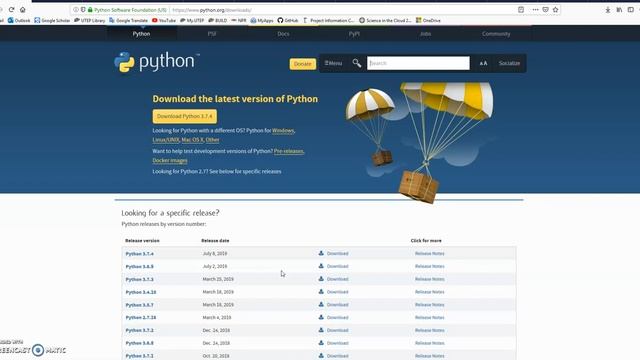Follow the Other OS link
This screenshot has height=360, width=640.
[x=212, y=140]
